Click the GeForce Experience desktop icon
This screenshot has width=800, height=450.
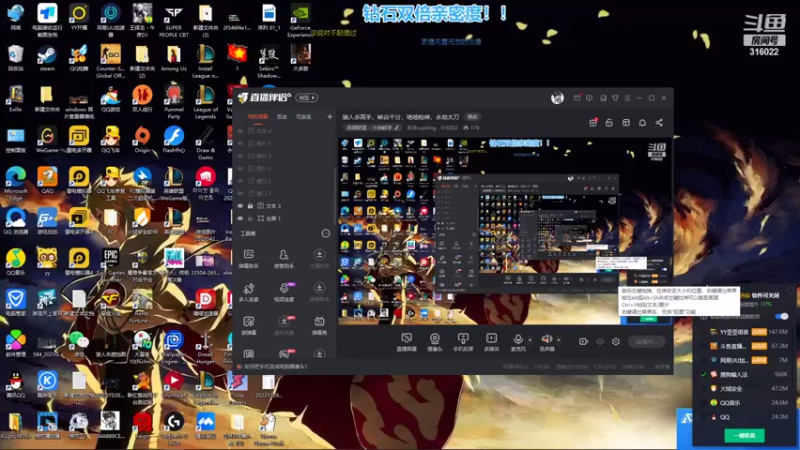coord(299,20)
